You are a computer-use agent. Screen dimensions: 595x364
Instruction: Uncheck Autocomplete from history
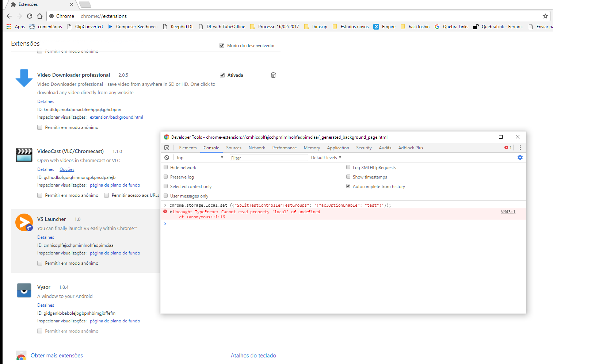(x=348, y=186)
